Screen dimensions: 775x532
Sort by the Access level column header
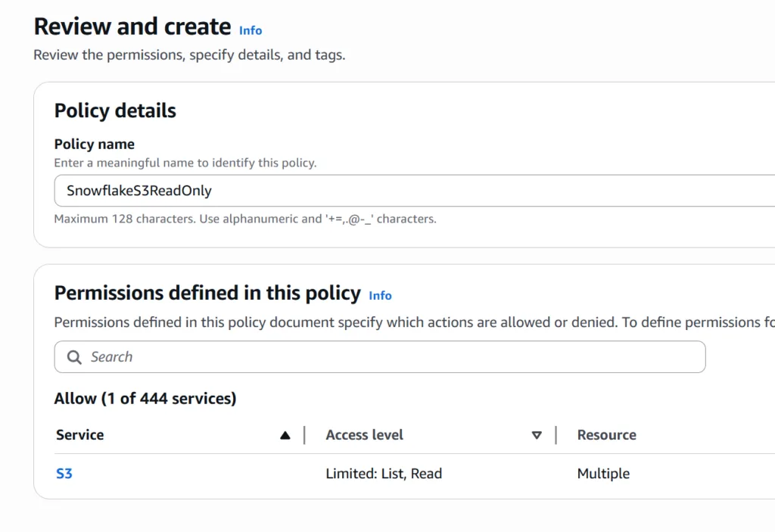[x=364, y=435]
